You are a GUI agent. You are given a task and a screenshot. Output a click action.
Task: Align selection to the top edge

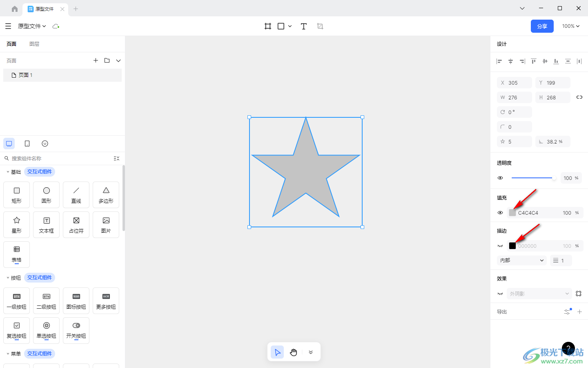533,61
